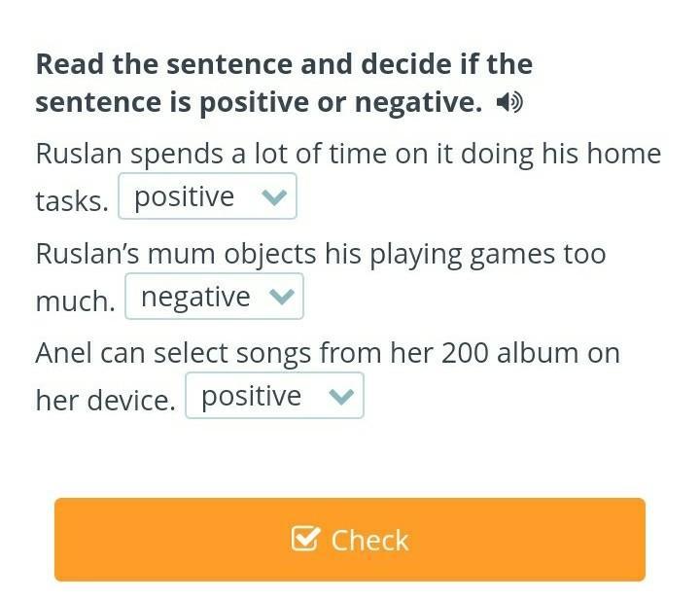Viewport: 700px width, 600px height.
Task: Click the word 'much.' before the negative dropdown
Action: click(x=76, y=300)
